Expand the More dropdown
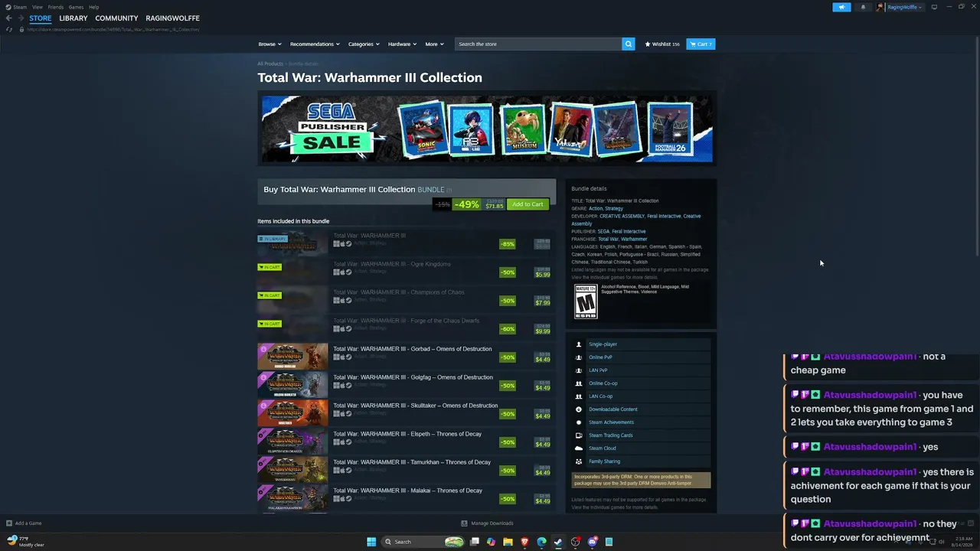 (x=434, y=44)
